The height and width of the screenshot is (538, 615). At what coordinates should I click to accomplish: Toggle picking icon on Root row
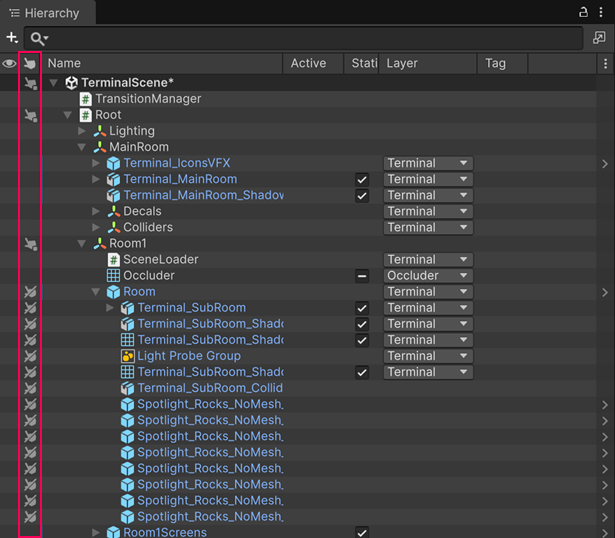[x=31, y=115]
